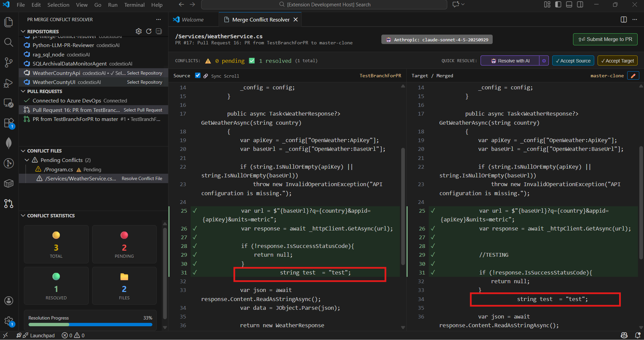644x340 pixels.
Task: Toggle target line 31 accept checkmark
Action: coord(433,272)
